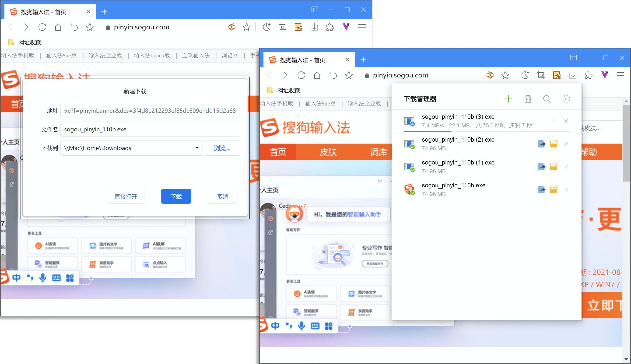Open download manager settings gear
Image resolution: width=631 pixels, height=364 pixels.
566,99
